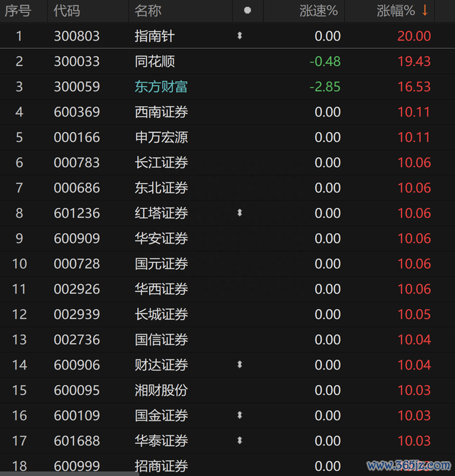Screen dimensions: 455x476
Task: Click the 名称 column header
Action: [x=148, y=11]
